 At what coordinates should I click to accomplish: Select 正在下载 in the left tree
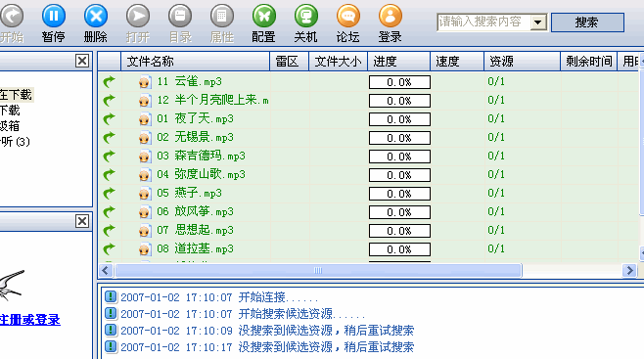click(x=16, y=95)
